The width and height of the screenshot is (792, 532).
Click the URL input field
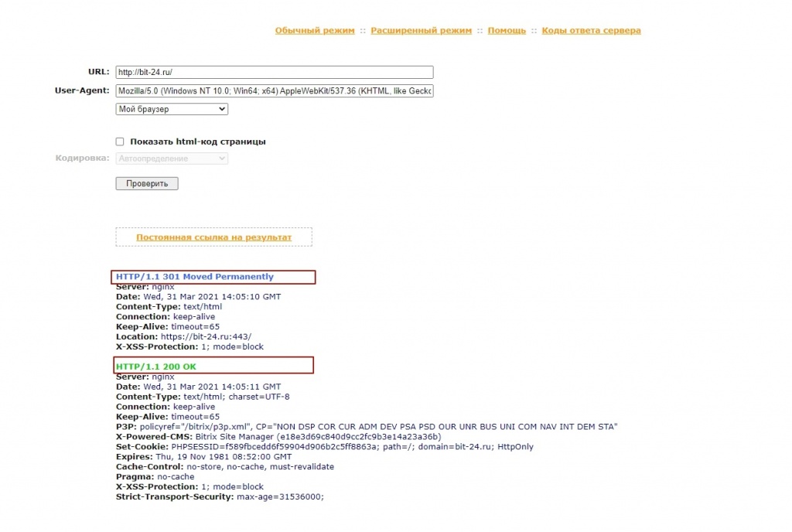tap(274, 72)
